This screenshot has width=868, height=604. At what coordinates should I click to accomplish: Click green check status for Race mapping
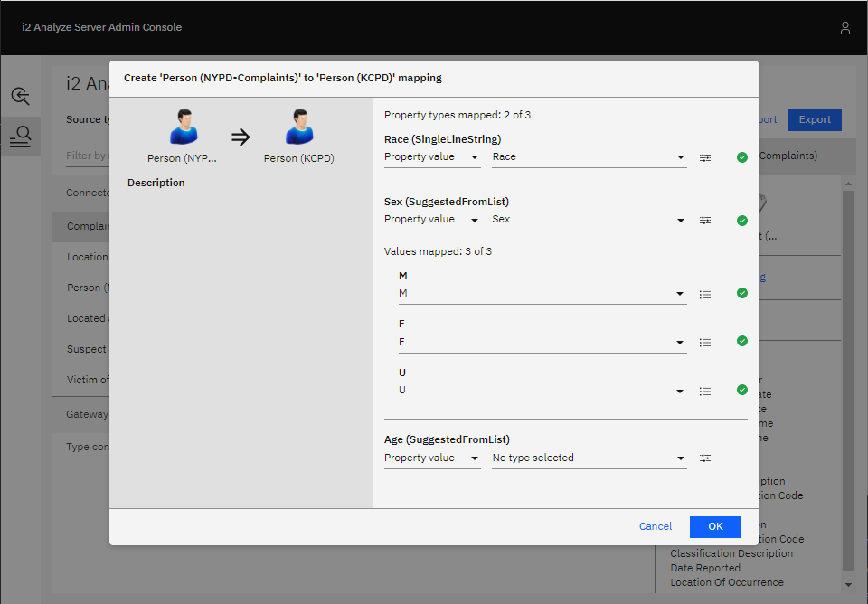(742, 157)
